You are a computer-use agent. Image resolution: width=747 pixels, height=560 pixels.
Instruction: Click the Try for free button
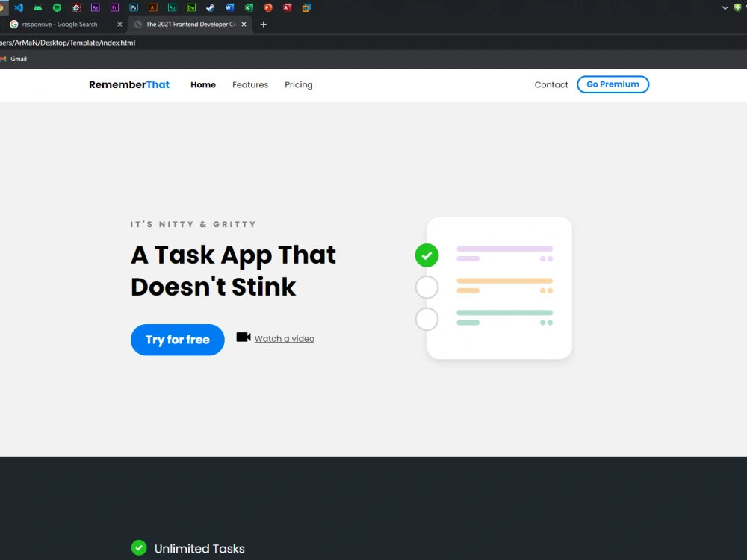(x=177, y=340)
